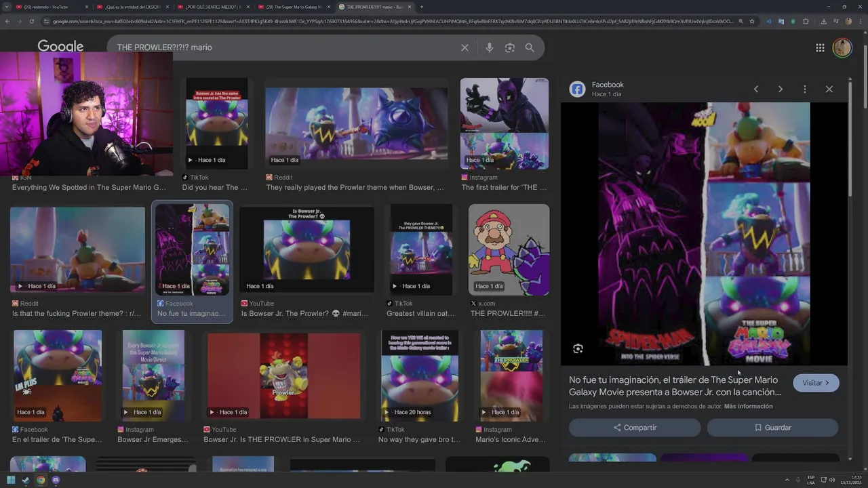Open Reddit result 'Is that the fucking Prowler theme?'

point(77,262)
